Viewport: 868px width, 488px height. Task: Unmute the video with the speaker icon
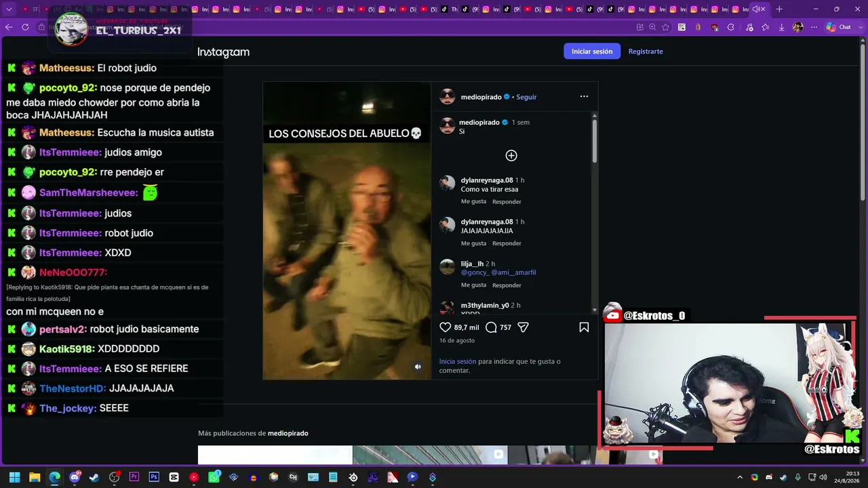[418, 367]
